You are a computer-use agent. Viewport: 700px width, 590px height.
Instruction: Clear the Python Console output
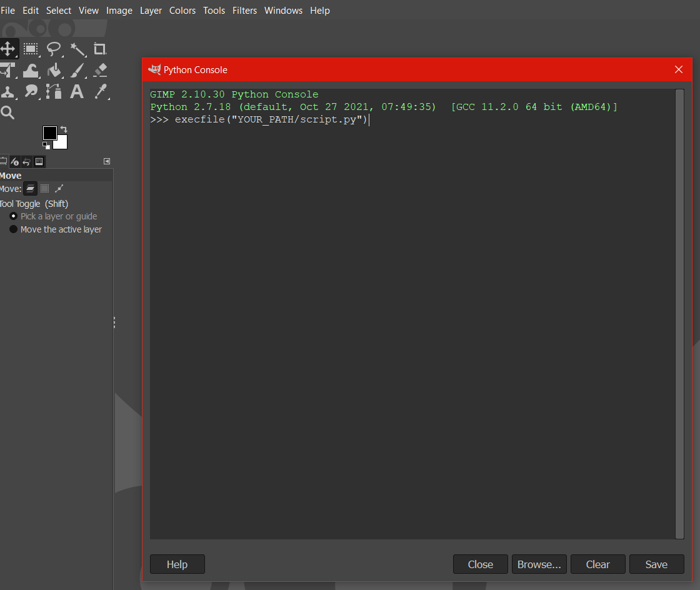(597, 564)
